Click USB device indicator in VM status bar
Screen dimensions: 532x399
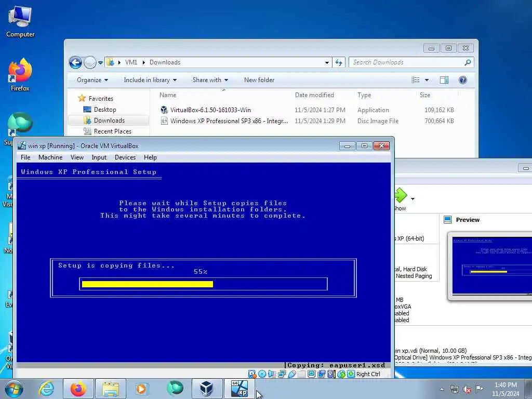(292, 374)
